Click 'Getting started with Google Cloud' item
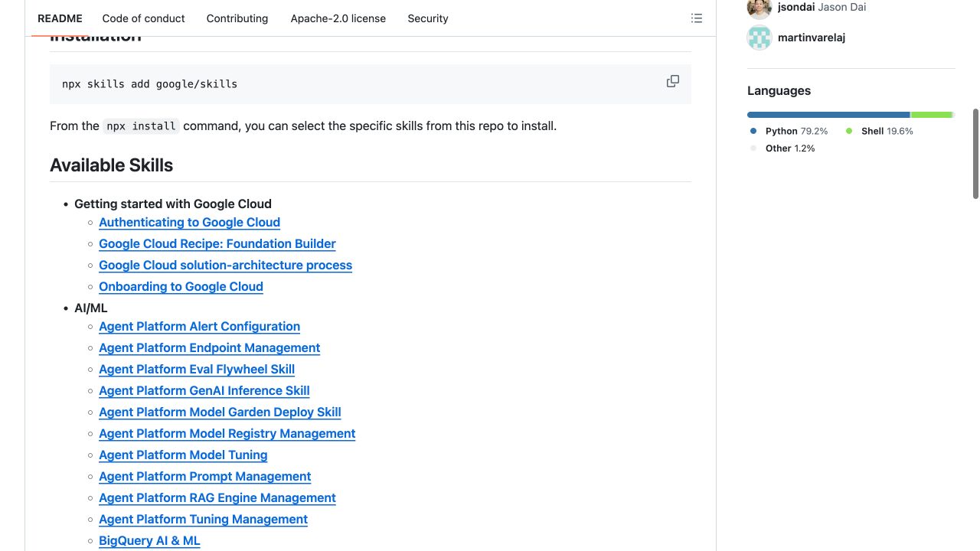 point(173,204)
